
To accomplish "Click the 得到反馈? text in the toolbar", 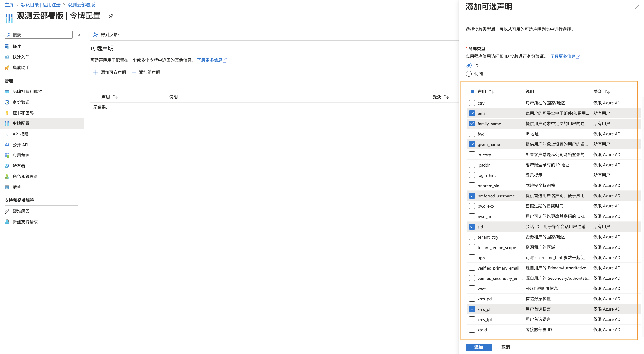I will tap(110, 35).
